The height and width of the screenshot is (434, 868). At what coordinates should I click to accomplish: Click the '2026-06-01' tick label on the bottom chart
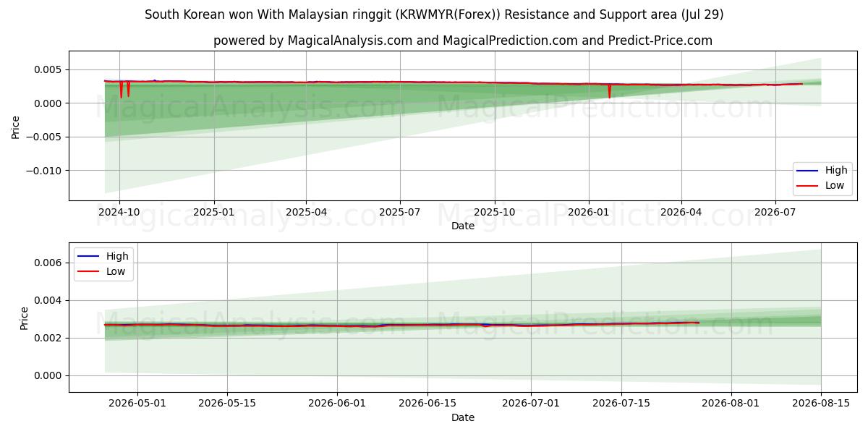pyautogui.click(x=338, y=404)
